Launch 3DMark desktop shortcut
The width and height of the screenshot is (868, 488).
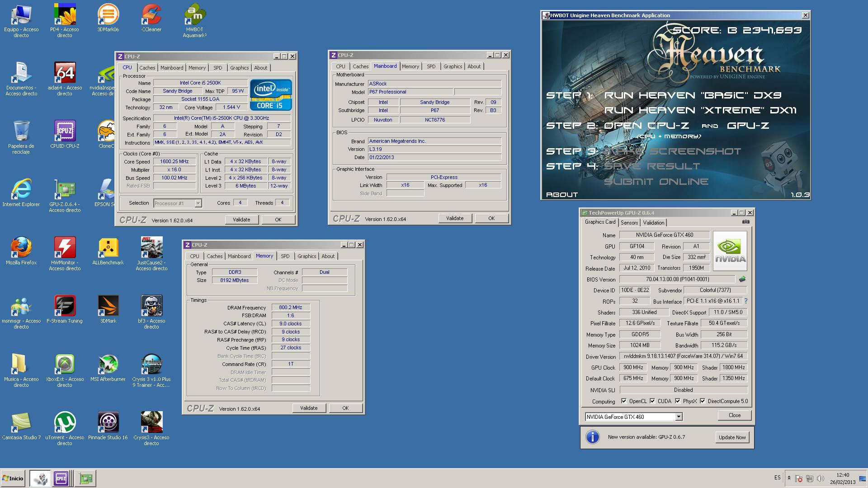[108, 309]
